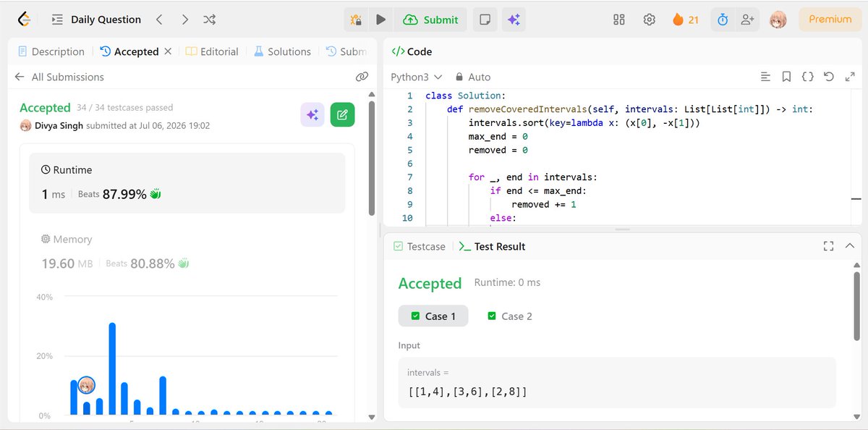Start the timer stopwatch icon
Image resolution: width=868 pixels, height=430 pixels.
click(x=723, y=20)
